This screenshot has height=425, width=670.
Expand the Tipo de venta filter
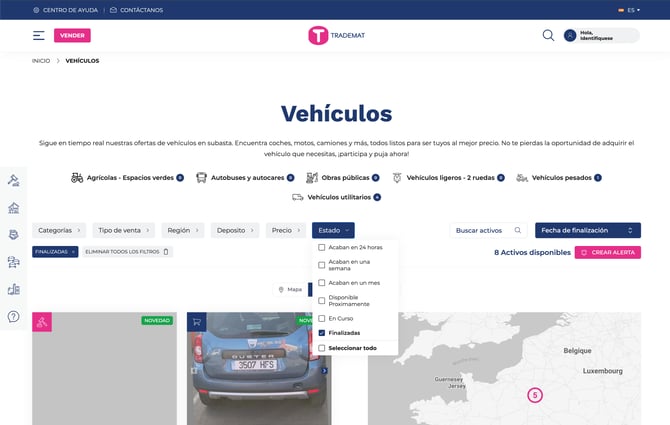point(123,230)
